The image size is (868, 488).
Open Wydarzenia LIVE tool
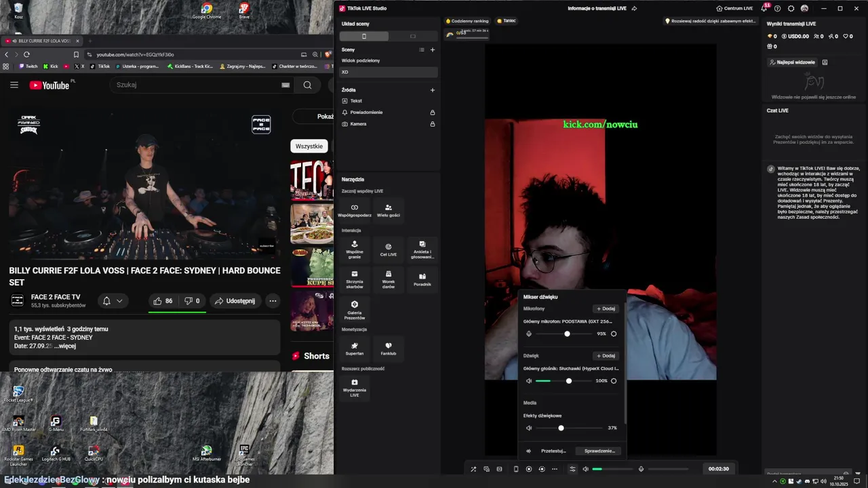pos(355,388)
